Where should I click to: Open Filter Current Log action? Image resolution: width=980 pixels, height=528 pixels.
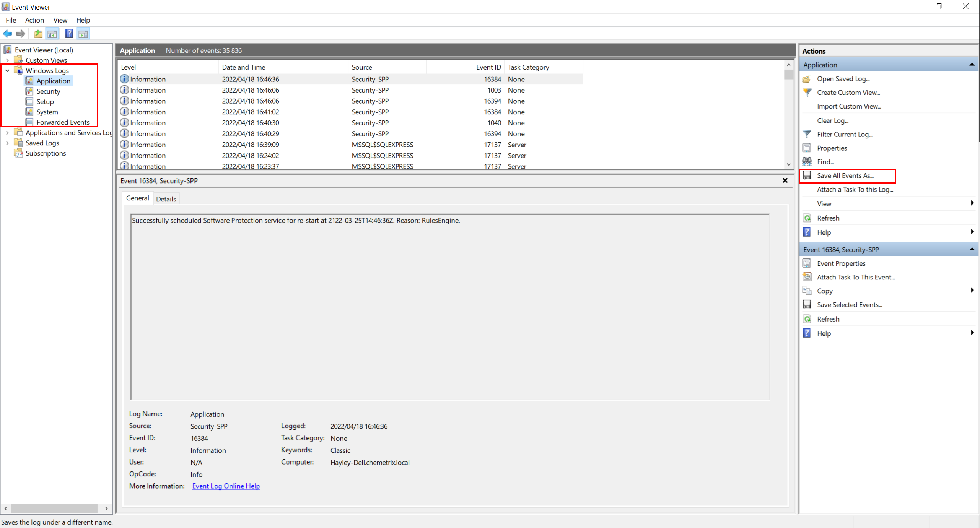coord(844,134)
